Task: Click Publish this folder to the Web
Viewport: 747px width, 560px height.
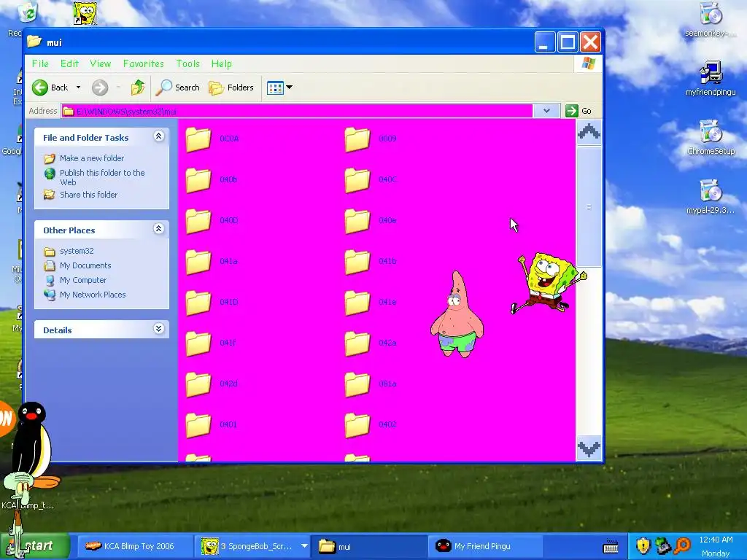Action: point(102,177)
